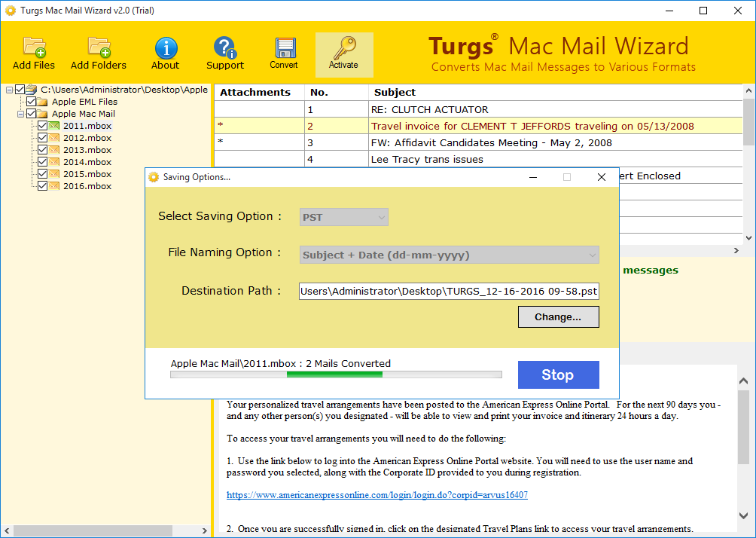
Task: Click the Subject column header
Action: tap(556, 92)
